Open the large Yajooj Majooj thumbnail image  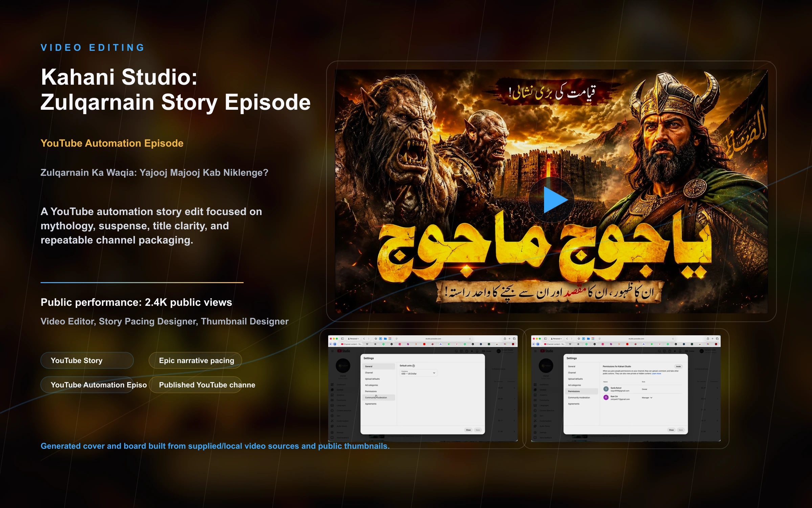[x=551, y=191]
